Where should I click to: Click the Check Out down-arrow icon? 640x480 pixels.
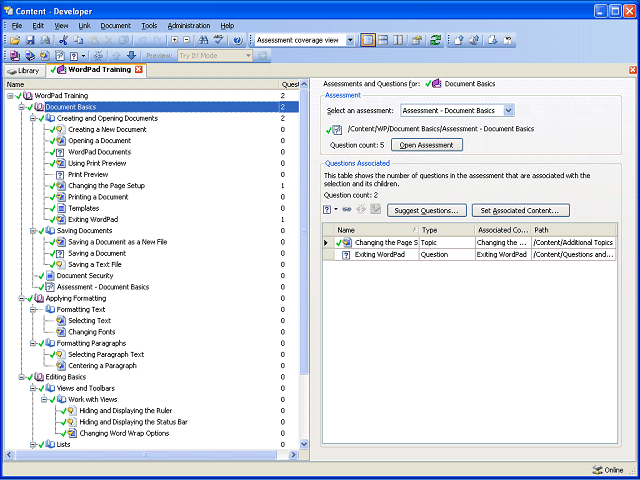tap(492, 40)
